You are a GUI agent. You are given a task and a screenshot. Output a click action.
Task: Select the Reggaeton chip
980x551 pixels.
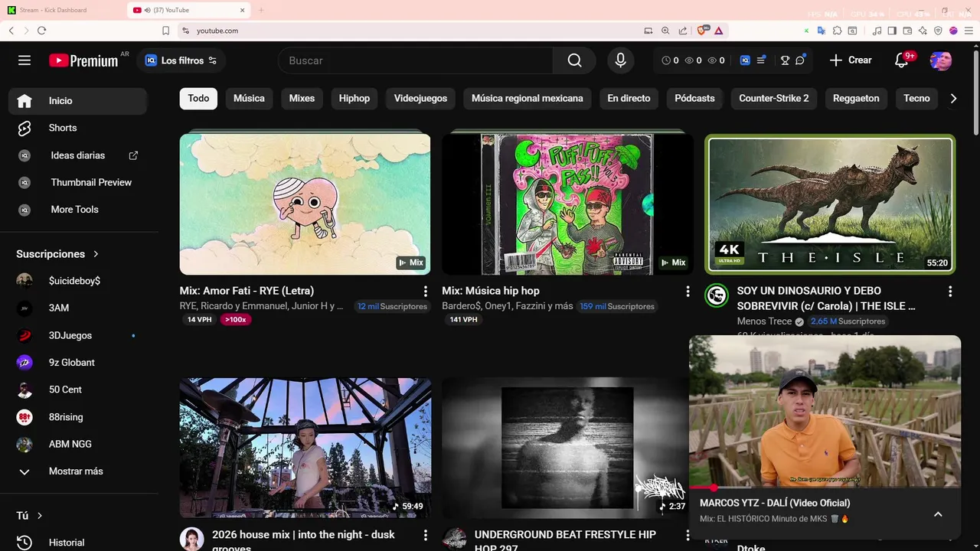click(x=856, y=98)
